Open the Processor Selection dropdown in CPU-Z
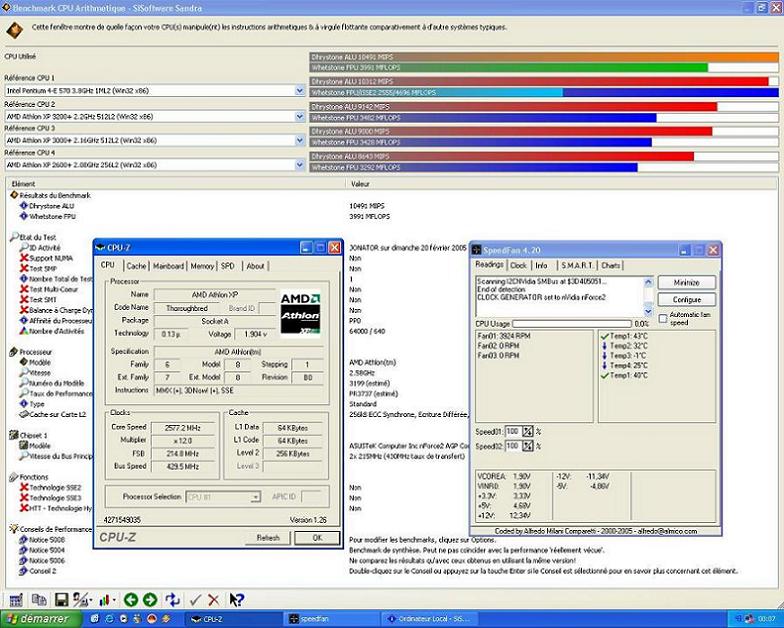The height and width of the screenshot is (628, 784). click(256, 497)
